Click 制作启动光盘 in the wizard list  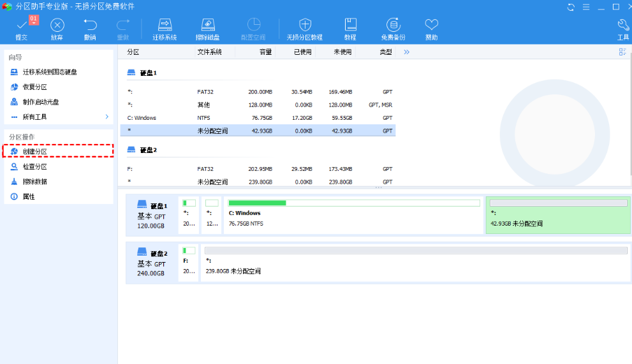40,102
